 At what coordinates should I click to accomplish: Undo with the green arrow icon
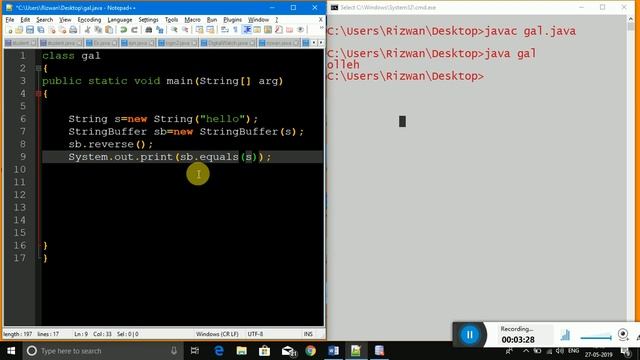[123, 30]
